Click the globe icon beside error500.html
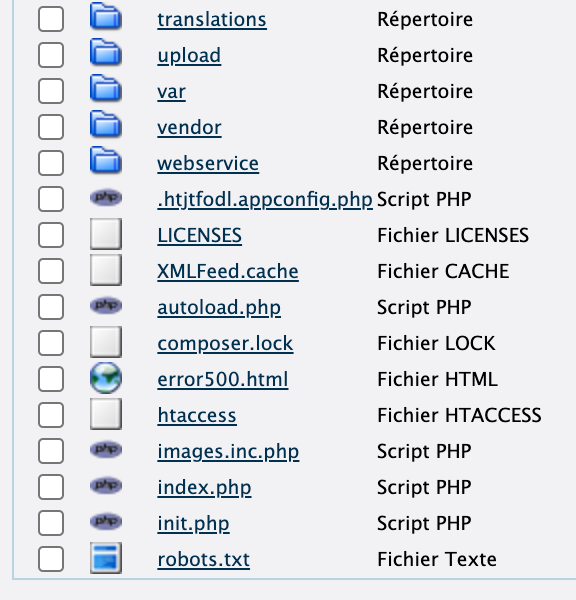 click(106, 378)
